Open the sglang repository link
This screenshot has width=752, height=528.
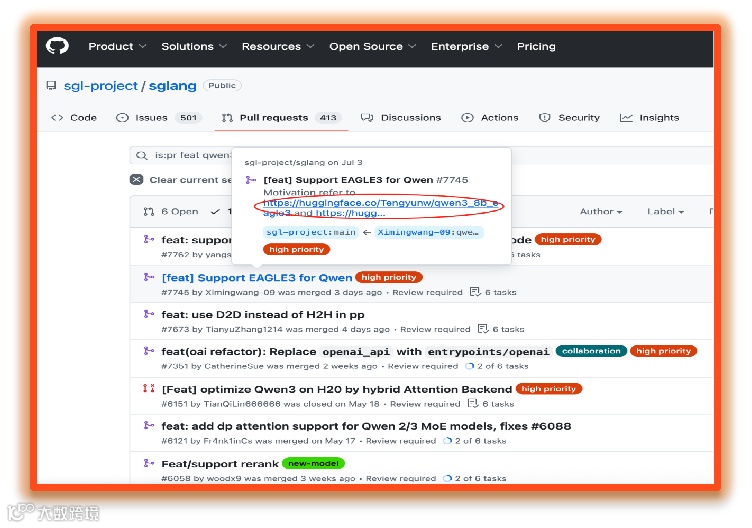173,86
